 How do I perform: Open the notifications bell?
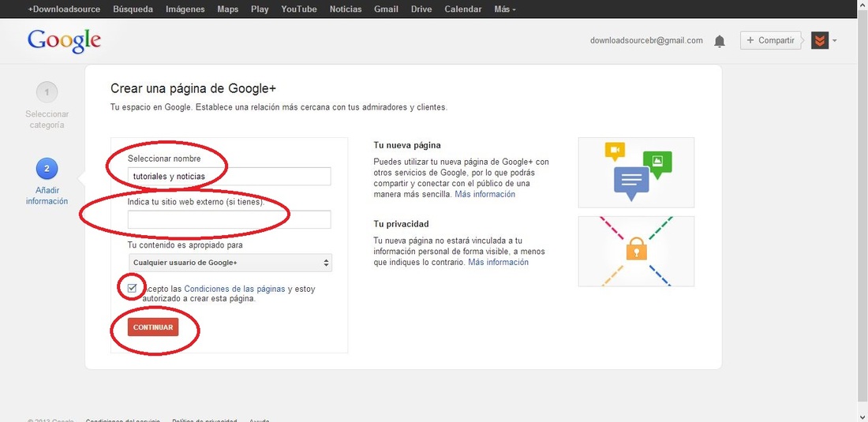(719, 41)
